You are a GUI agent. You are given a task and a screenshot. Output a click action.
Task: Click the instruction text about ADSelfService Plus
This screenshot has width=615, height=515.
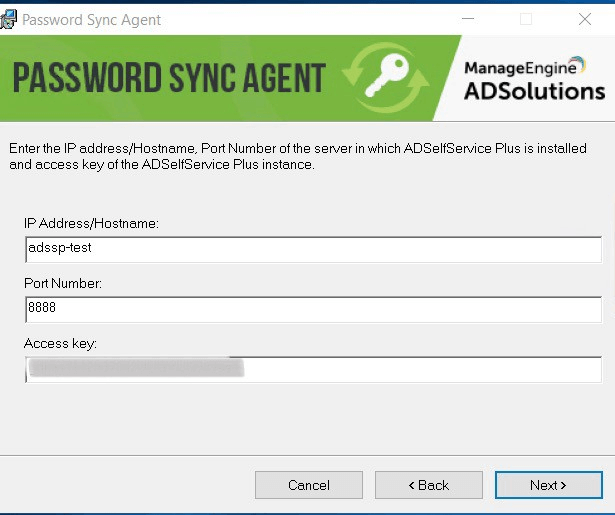(297, 157)
